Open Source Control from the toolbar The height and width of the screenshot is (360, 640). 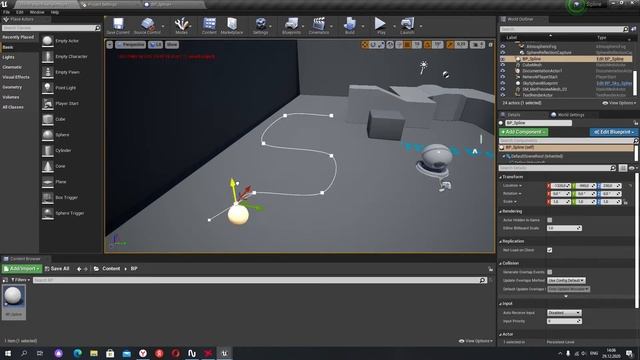tap(147, 24)
